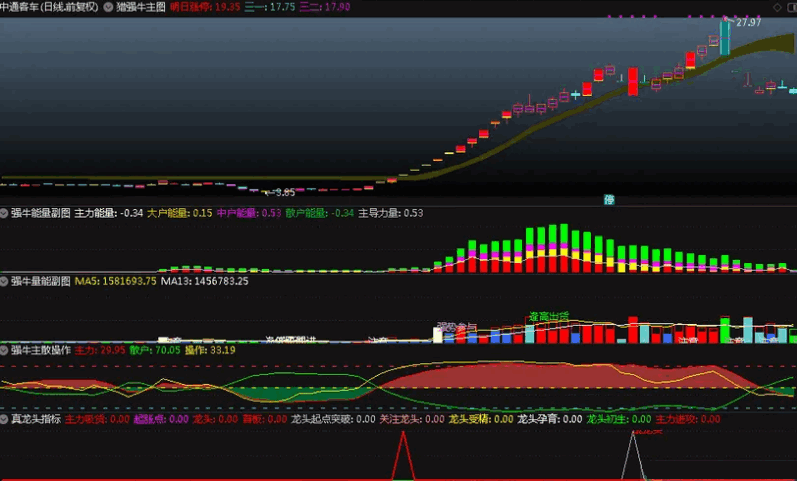Click the 龙头起点突破: 0.00 value

pos(333,419)
